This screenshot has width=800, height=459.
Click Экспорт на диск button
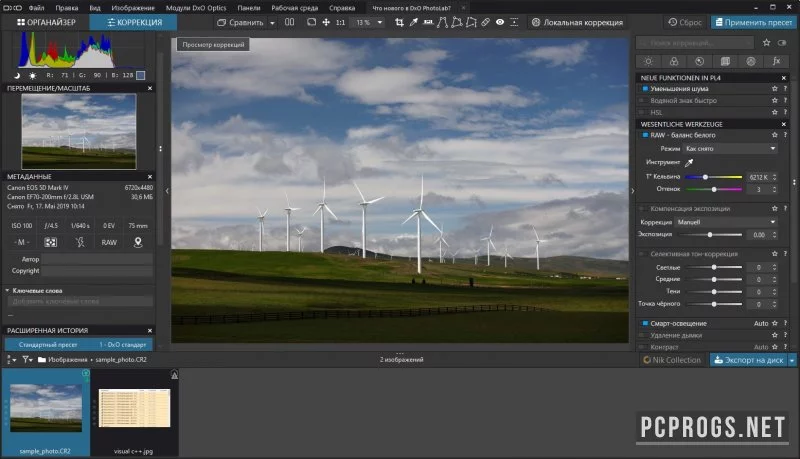tap(748, 360)
